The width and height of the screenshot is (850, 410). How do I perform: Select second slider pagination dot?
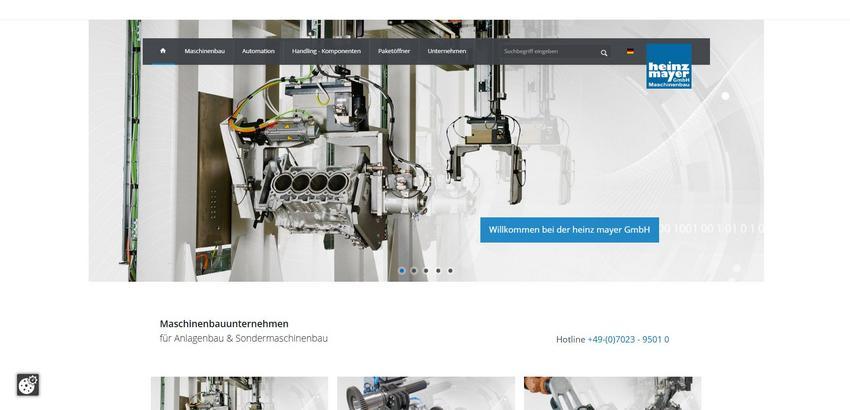414,270
